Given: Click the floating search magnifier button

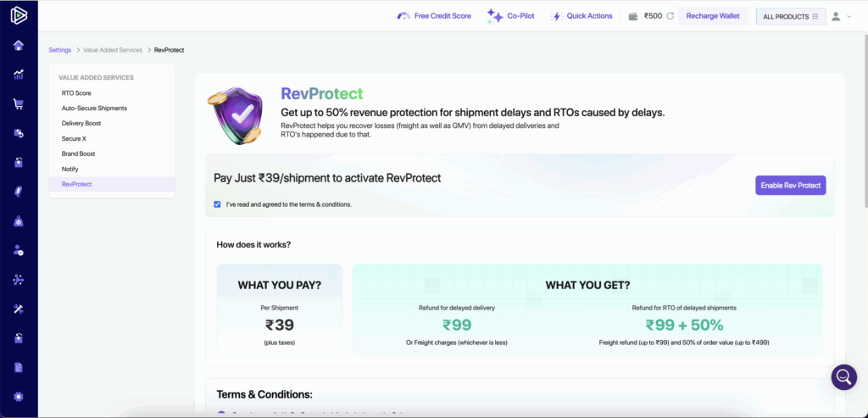Looking at the screenshot, I should point(843,376).
